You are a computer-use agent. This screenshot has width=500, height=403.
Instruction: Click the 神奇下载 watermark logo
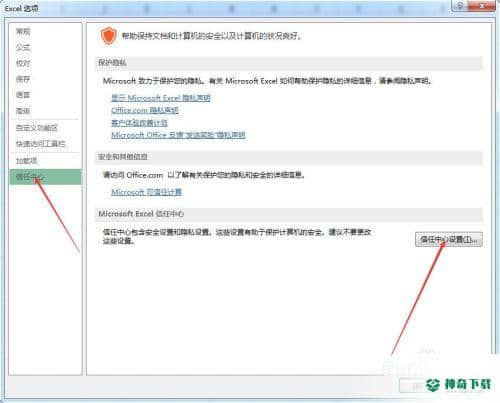(x=458, y=384)
